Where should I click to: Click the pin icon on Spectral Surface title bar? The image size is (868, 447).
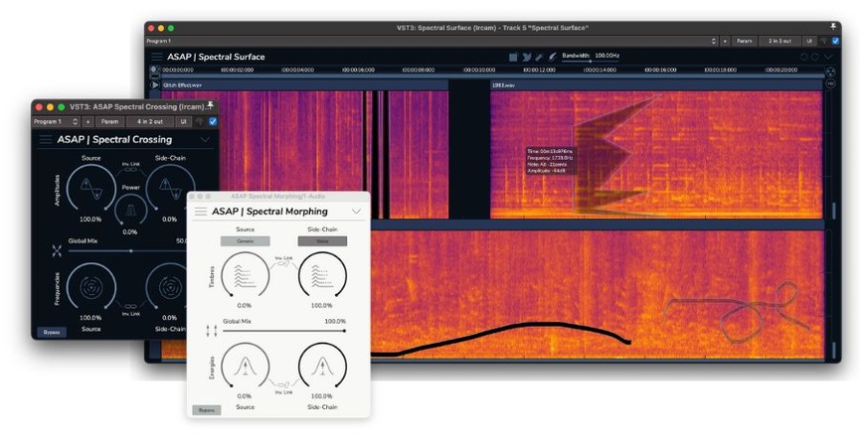[832, 27]
